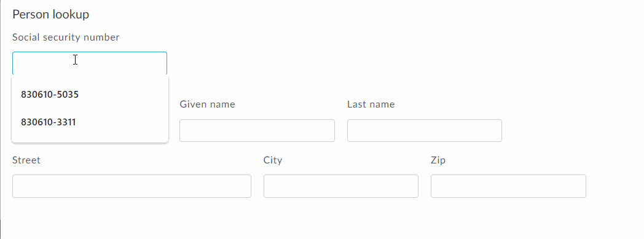
Task: Activate the Zip code field
Action: point(508,186)
